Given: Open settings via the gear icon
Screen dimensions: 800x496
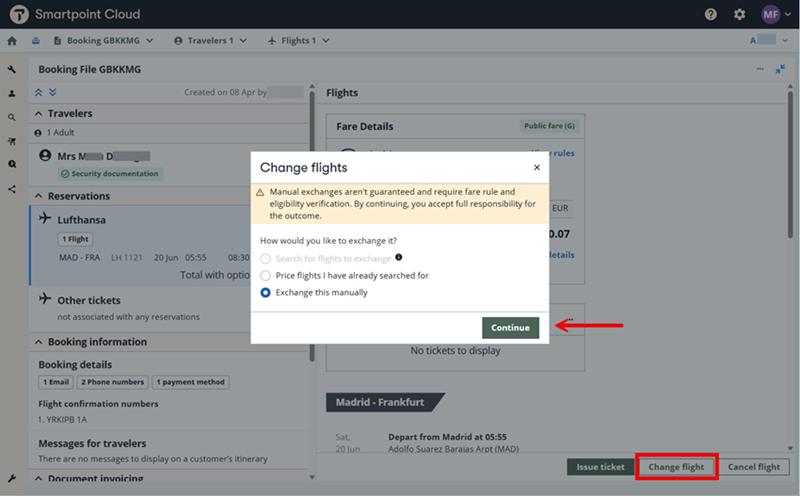Looking at the screenshot, I should coord(740,14).
